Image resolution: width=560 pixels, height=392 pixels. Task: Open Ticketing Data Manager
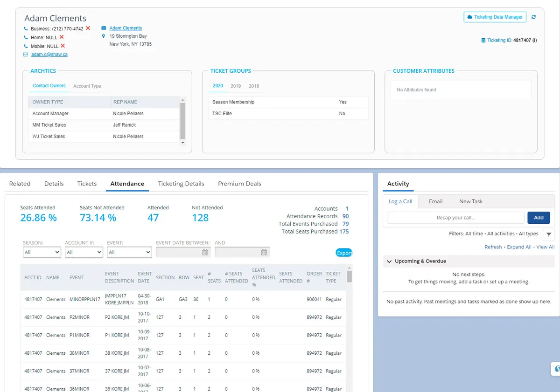point(495,17)
